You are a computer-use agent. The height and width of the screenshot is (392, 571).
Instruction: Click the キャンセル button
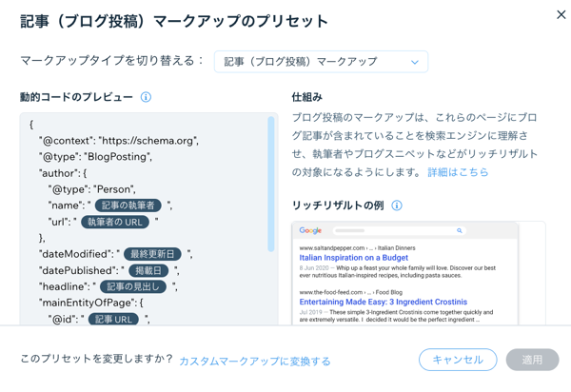pyautogui.click(x=458, y=360)
